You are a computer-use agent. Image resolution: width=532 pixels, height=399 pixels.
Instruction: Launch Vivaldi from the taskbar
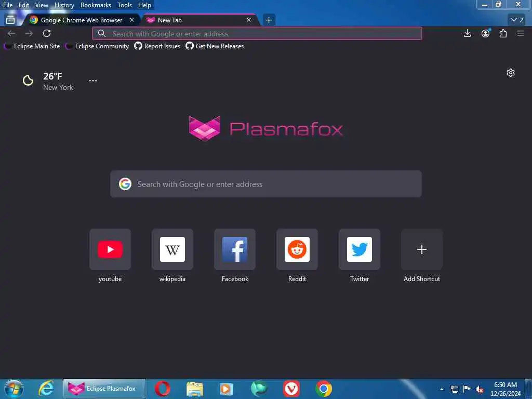pos(291,389)
